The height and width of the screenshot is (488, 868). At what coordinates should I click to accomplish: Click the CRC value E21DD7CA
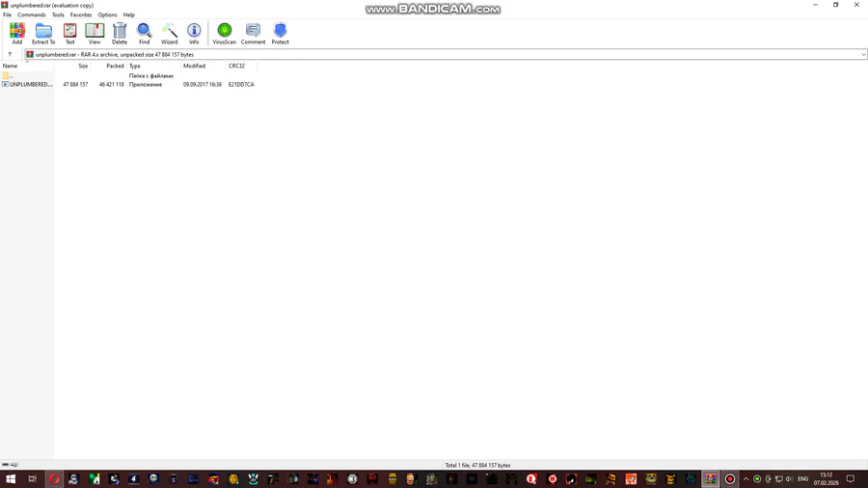[x=241, y=85]
